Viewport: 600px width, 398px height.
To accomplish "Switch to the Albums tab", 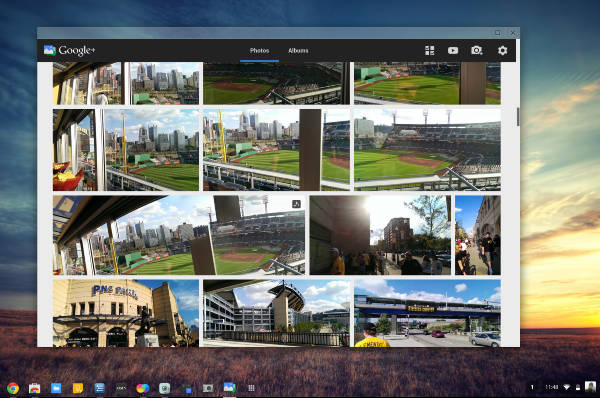I will pyautogui.click(x=298, y=51).
